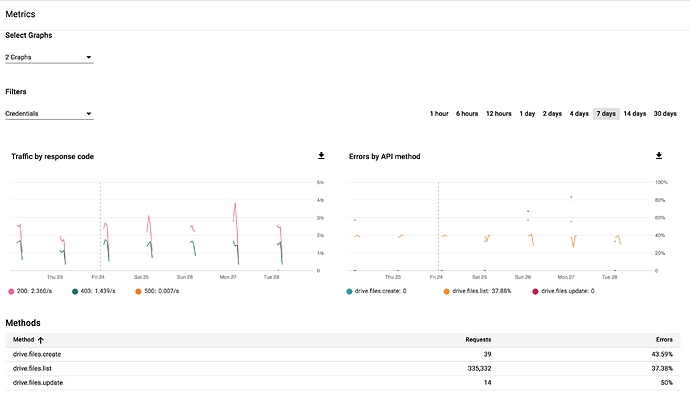Click the crimson drive.files.update legend dot
The height and width of the screenshot is (402, 690).
coord(535,291)
